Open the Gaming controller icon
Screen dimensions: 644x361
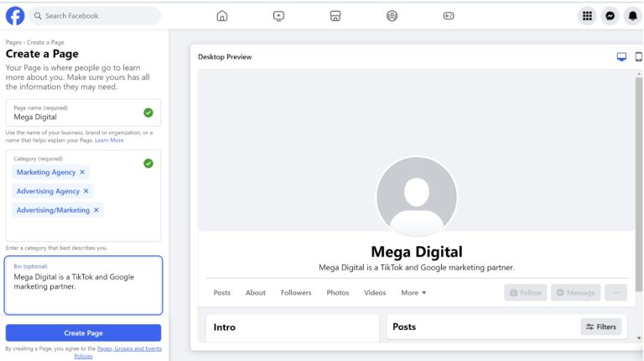(x=449, y=16)
